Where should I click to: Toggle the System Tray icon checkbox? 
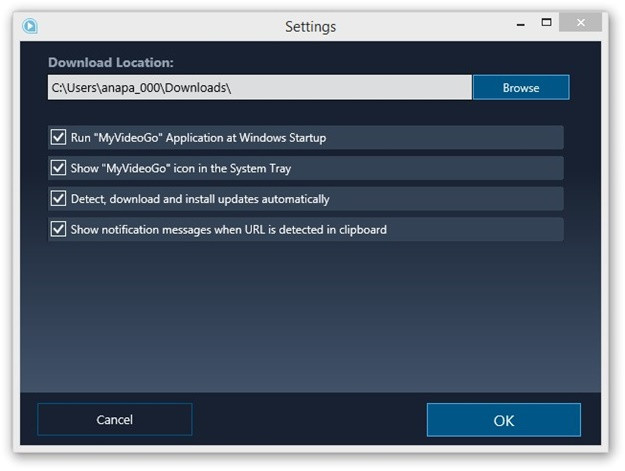click(58, 168)
